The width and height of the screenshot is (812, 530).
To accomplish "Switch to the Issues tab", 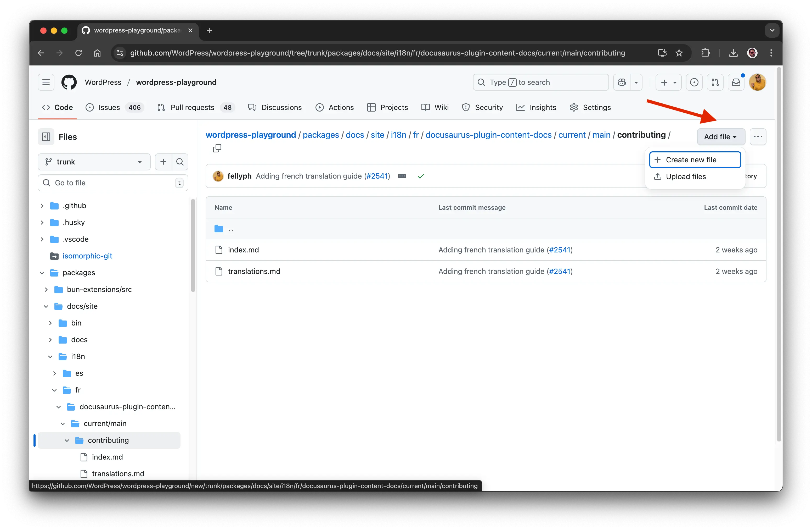I will (109, 108).
